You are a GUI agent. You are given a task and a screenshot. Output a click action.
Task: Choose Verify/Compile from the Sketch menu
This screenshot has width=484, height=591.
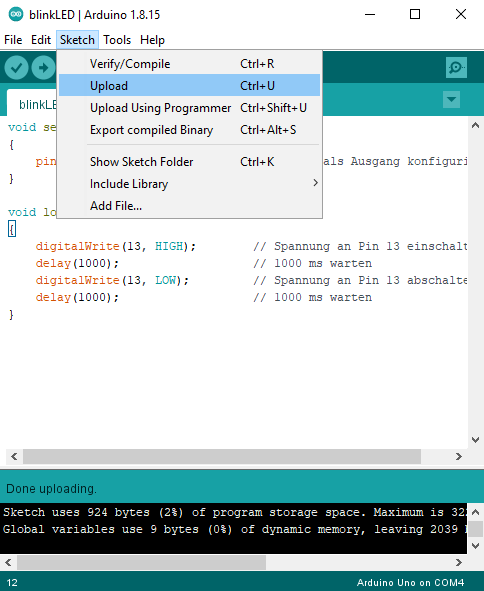189,64
